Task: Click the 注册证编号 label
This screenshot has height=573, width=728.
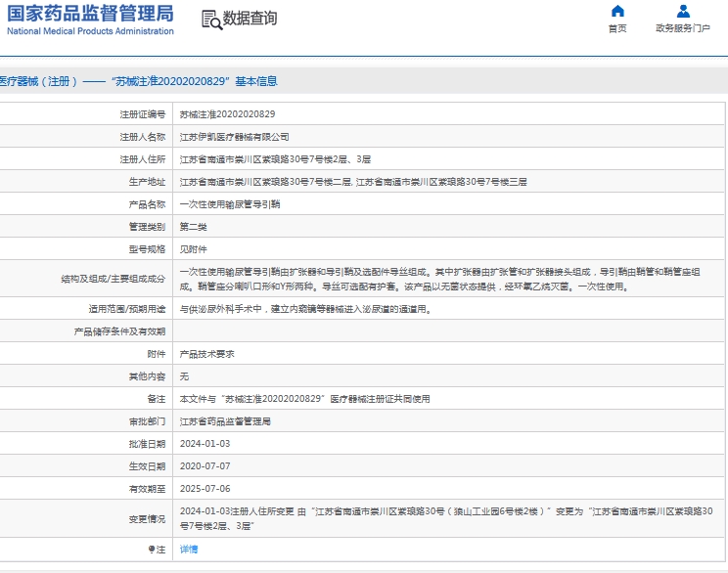Action: (x=143, y=114)
